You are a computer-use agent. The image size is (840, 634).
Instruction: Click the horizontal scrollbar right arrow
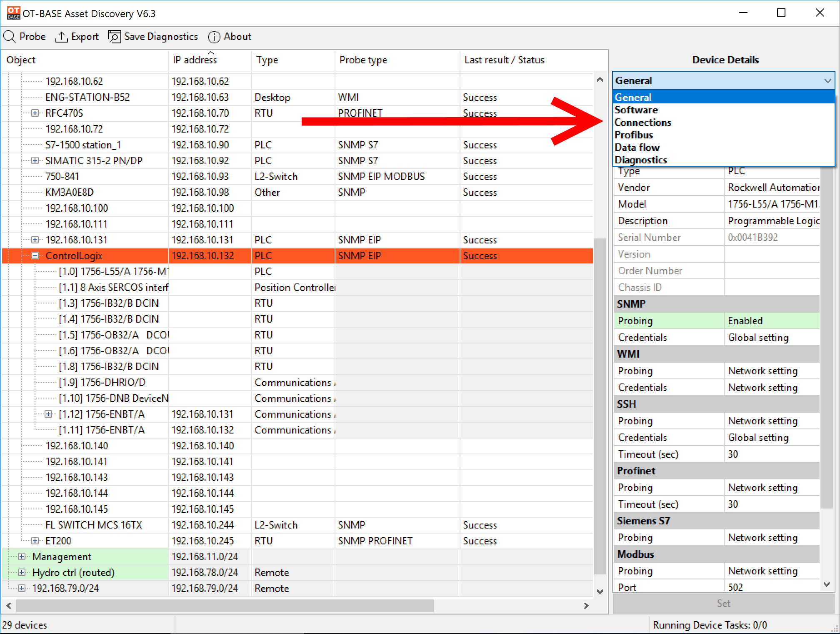586,605
